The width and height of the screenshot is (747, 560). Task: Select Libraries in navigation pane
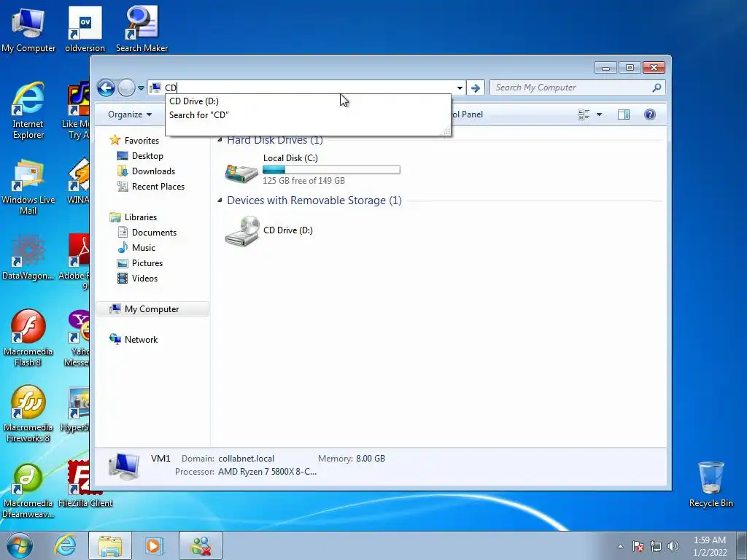point(141,217)
